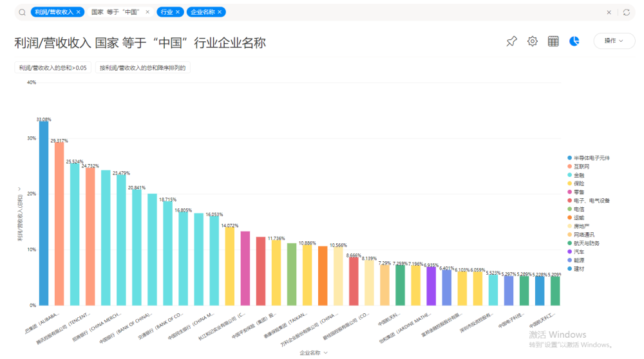Remove the 利润/营收收入 search tag
Image resolution: width=644 pixels, height=359 pixels.
click(79, 12)
